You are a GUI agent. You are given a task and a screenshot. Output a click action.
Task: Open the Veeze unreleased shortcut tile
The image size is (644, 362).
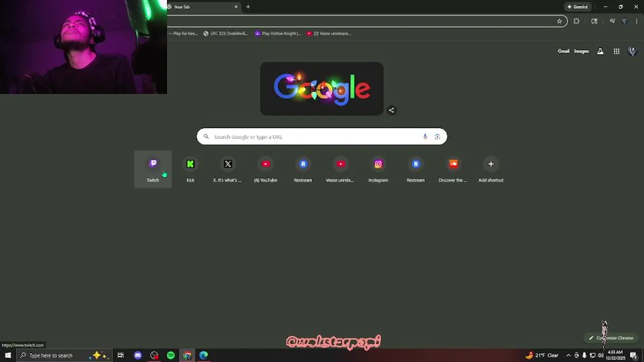pyautogui.click(x=340, y=169)
